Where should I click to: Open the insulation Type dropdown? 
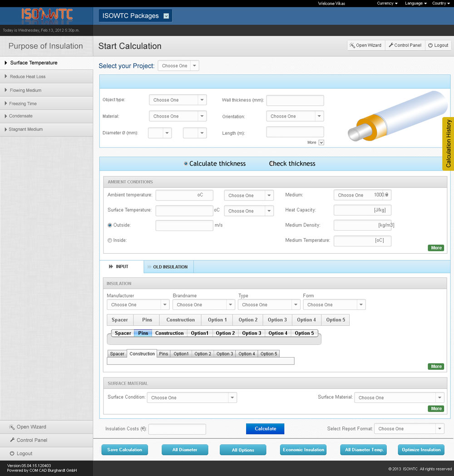(269, 304)
